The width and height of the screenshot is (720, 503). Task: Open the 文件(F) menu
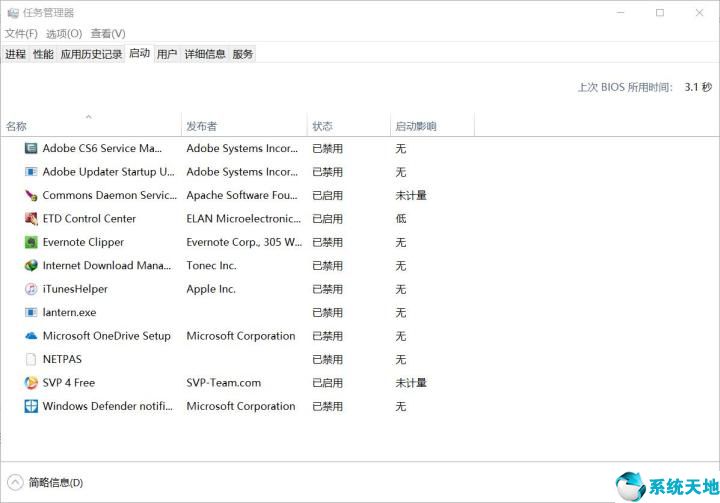tap(21, 34)
